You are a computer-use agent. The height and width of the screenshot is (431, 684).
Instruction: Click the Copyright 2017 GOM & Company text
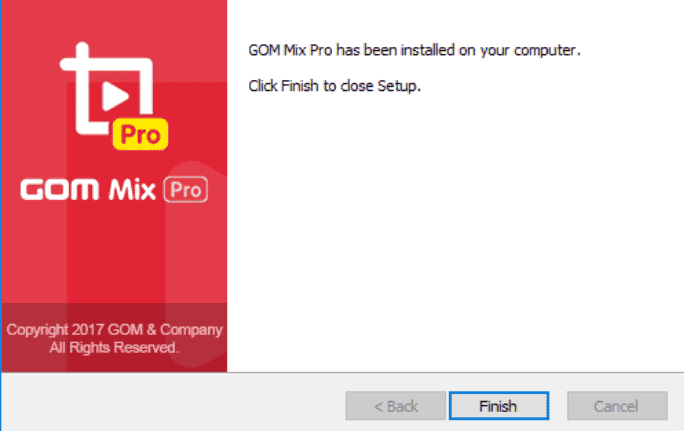(114, 329)
